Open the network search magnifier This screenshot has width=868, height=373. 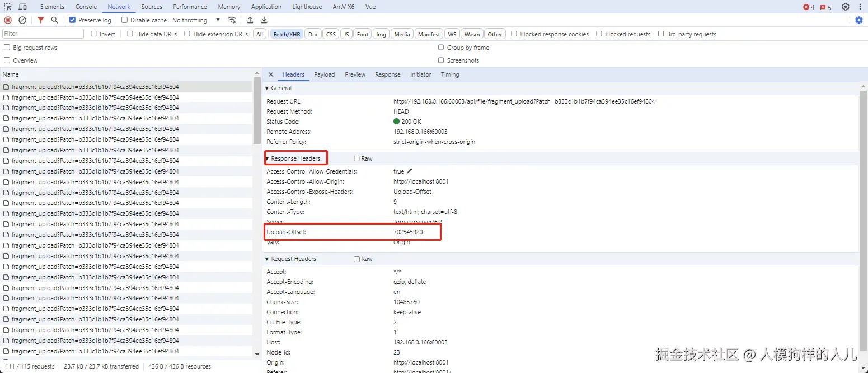pyautogui.click(x=54, y=20)
